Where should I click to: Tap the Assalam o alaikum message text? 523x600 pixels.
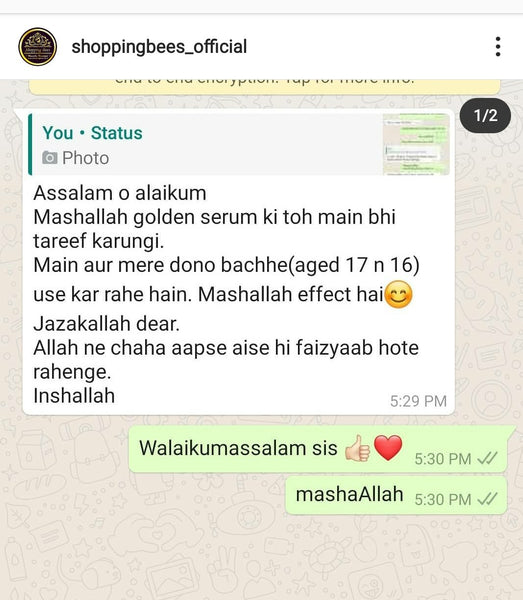(x=120, y=193)
